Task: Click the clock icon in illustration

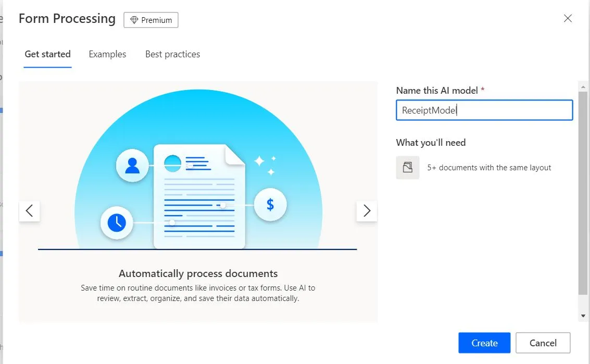Action: pyautogui.click(x=117, y=223)
